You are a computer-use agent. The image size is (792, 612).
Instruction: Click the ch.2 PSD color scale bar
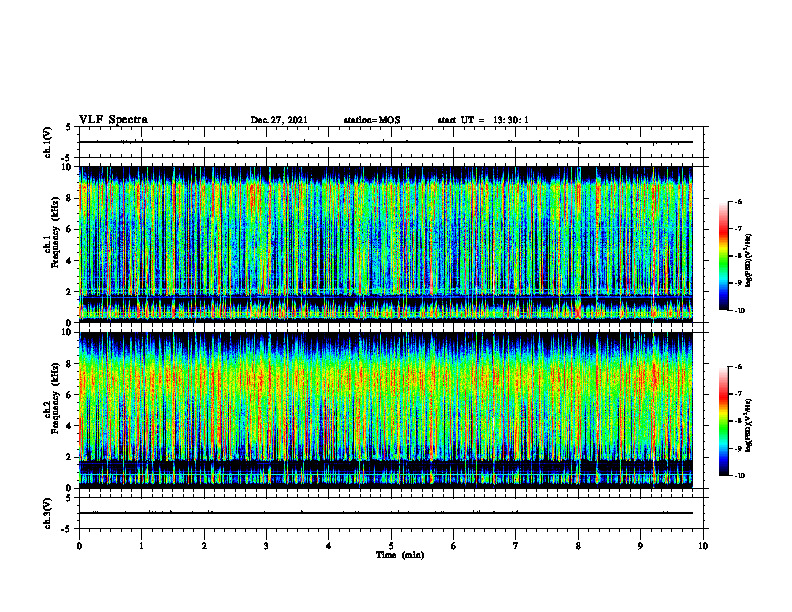pos(723,421)
